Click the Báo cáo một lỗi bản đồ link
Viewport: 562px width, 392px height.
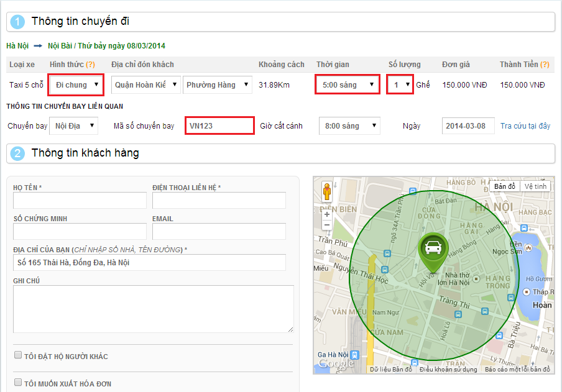[517, 370]
